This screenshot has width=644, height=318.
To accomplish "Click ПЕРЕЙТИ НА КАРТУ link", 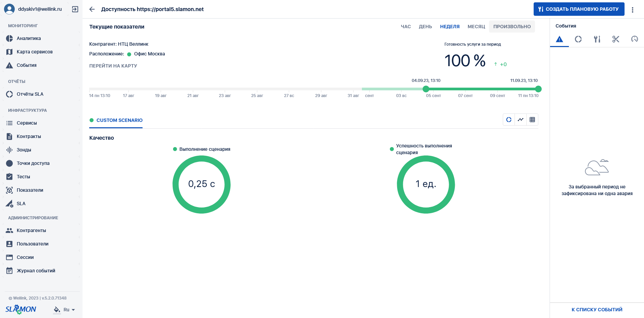I will click(x=113, y=66).
